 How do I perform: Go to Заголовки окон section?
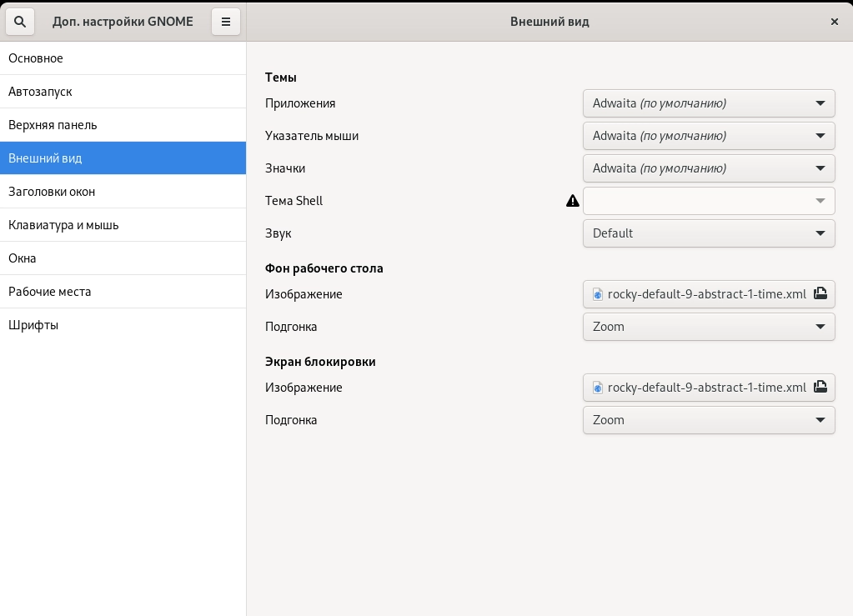tap(123, 192)
